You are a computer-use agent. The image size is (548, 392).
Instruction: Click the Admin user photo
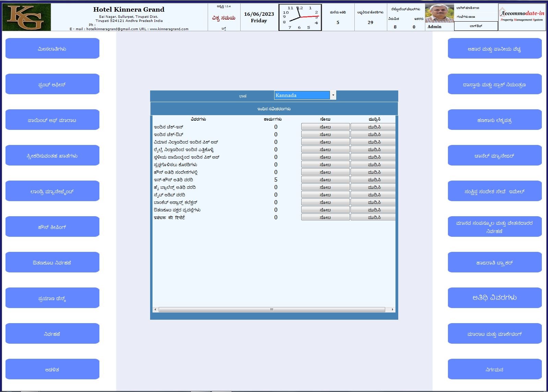tap(439, 14)
